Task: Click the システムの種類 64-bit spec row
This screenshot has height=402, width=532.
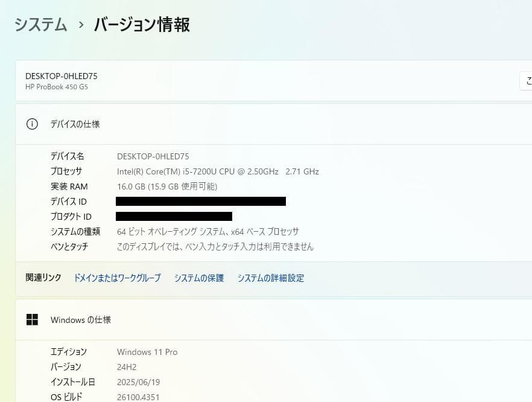Action: 208,231
